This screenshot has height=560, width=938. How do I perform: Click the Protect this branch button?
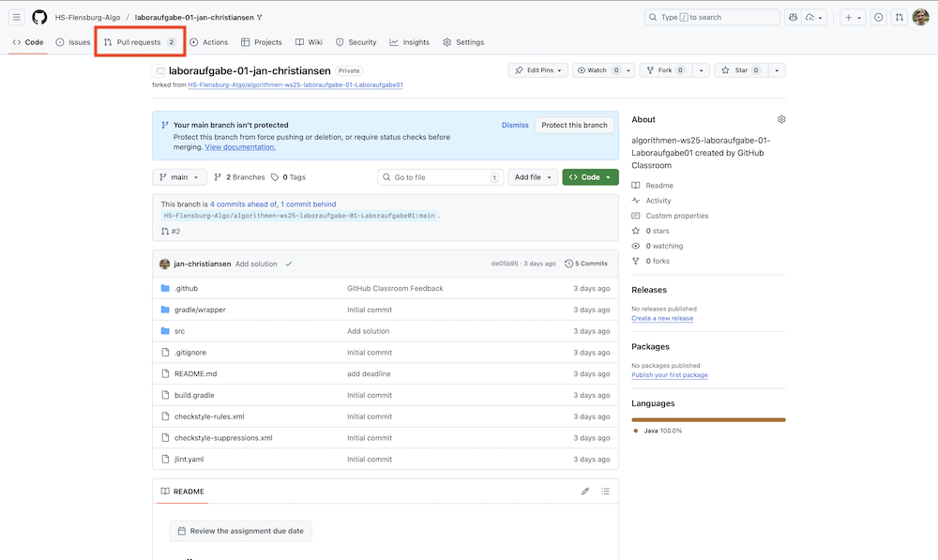coord(574,125)
